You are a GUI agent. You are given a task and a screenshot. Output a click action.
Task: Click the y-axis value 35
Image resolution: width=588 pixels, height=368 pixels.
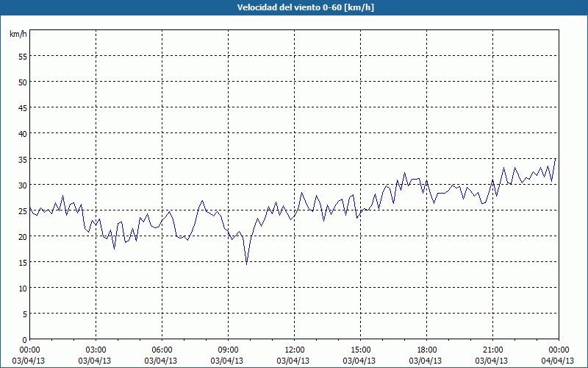23,160
